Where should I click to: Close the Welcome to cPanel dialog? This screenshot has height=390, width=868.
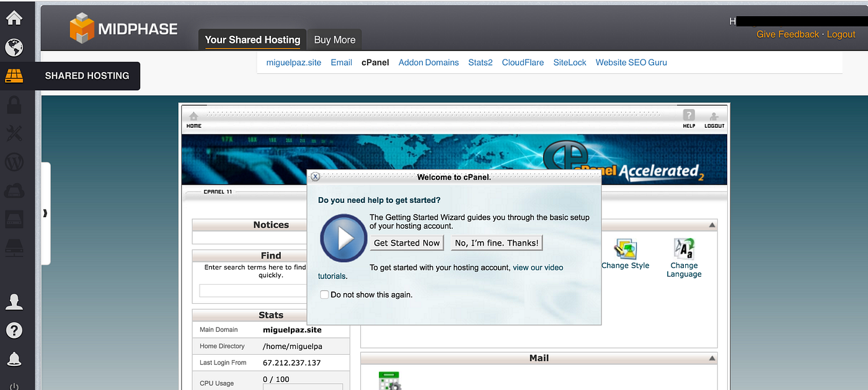[x=315, y=177]
